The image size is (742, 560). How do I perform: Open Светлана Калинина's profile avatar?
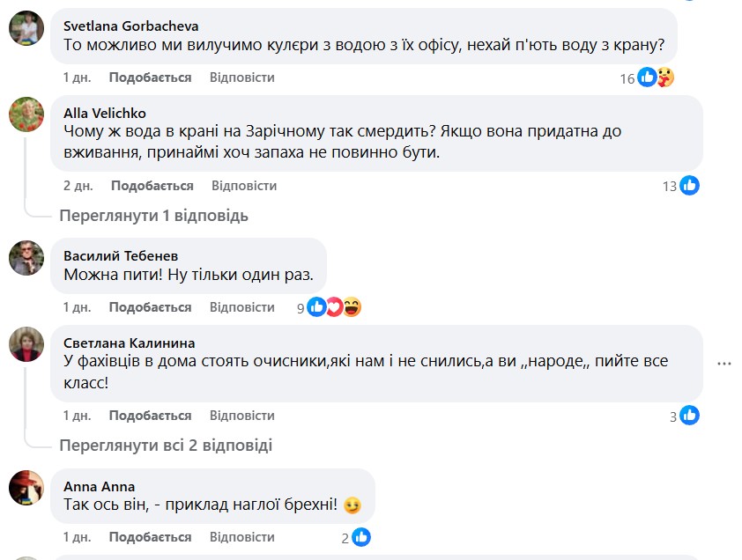(x=26, y=344)
